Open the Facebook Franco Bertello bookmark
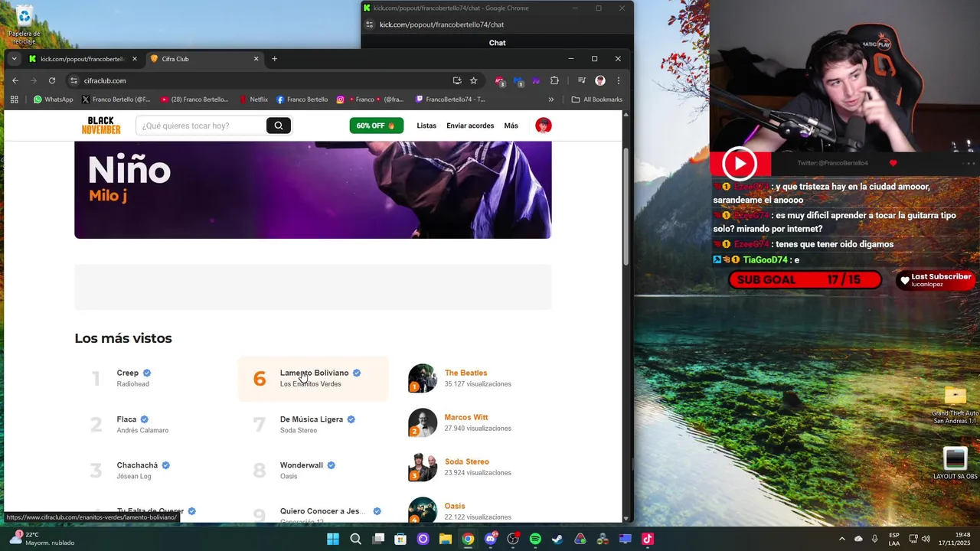Viewport: 980px width, 551px height. tap(302, 99)
